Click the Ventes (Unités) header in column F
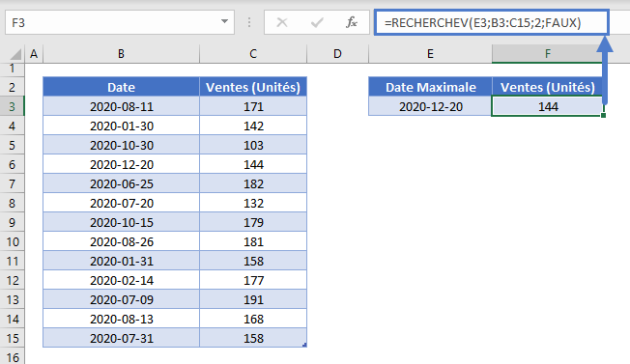Image resolution: width=630 pixels, height=364 pixels. click(x=547, y=87)
